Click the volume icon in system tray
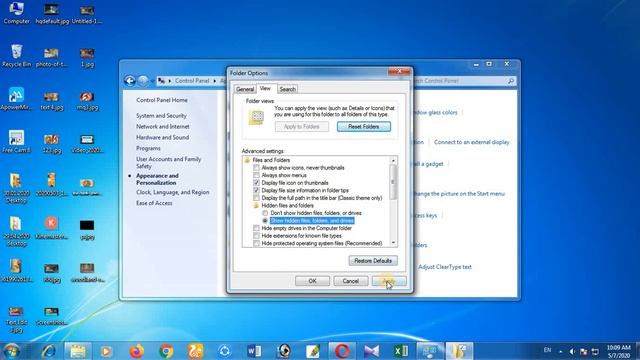Image resolution: width=640 pixels, height=360 pixels. tap(572, 351)
